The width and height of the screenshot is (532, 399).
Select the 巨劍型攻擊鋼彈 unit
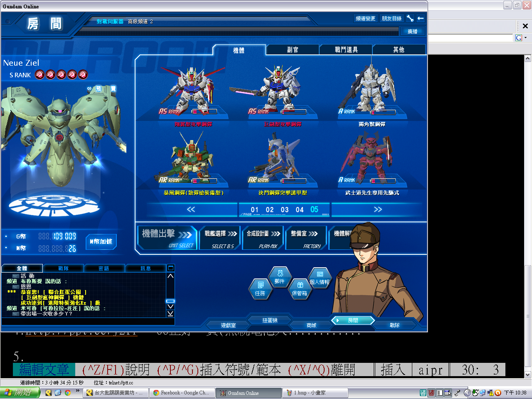pos(283,94)
